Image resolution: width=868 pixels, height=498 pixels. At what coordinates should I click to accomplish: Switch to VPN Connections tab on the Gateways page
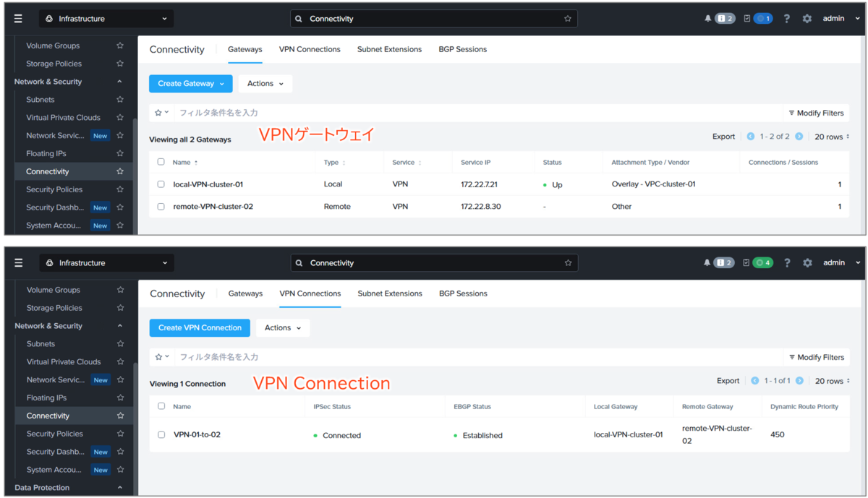pos(310,49)
